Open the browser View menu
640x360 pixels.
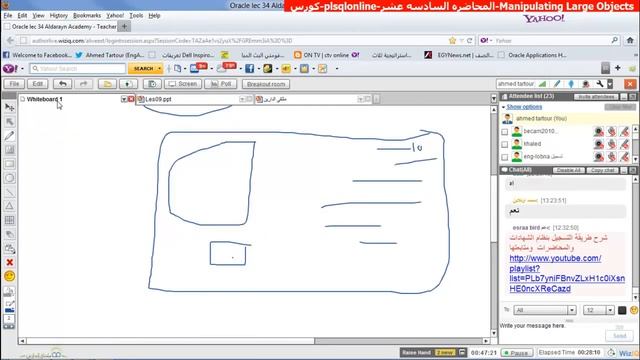point(38,16)
